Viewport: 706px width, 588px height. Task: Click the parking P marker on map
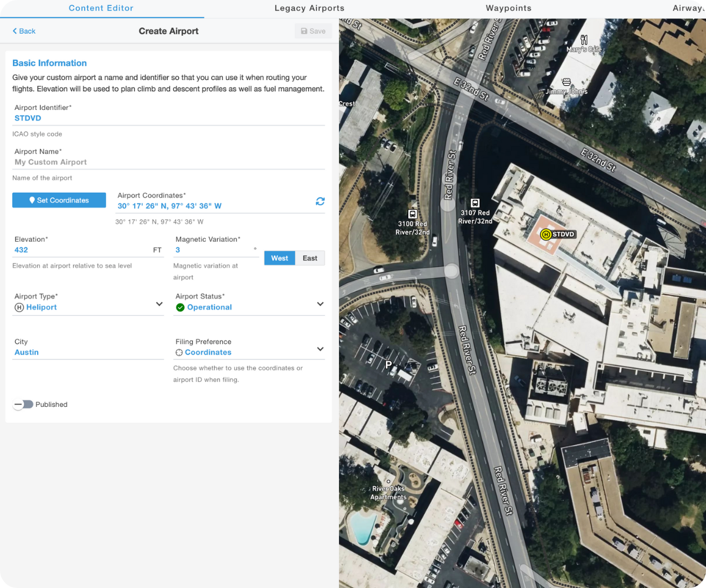pos(388,365)
